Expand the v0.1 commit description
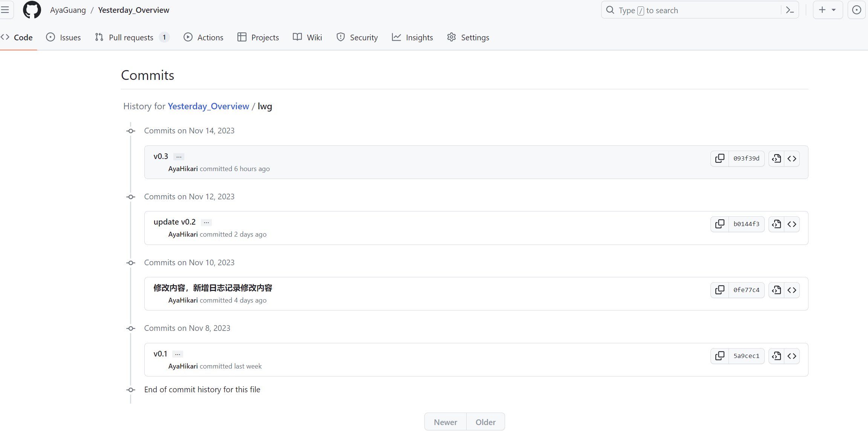The height and width of the screenshot is (439, 868). 178,354
